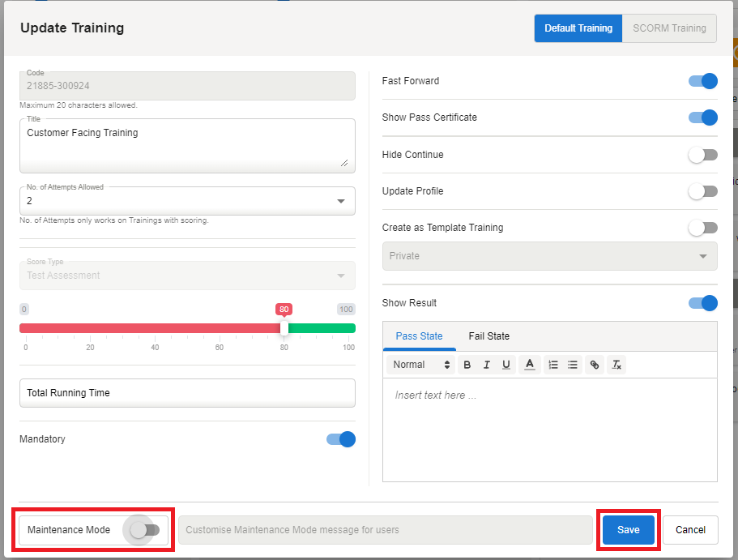Click the pass score slider handle

[x=284, y=327]
